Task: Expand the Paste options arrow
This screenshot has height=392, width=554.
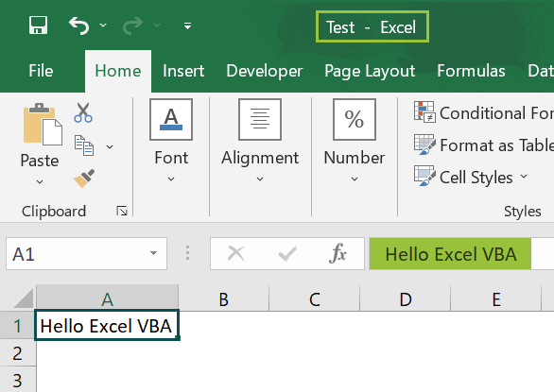Action: coord(40,182)
